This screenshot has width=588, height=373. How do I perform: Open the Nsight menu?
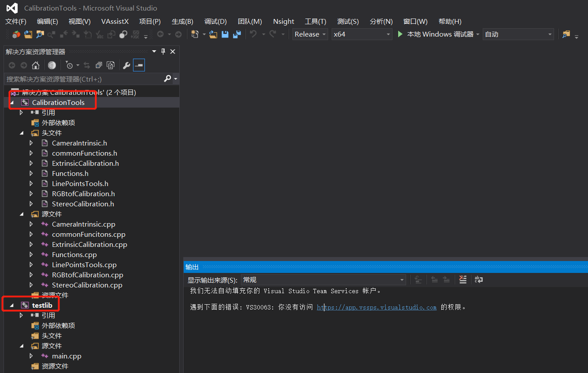tap(284, 21)
